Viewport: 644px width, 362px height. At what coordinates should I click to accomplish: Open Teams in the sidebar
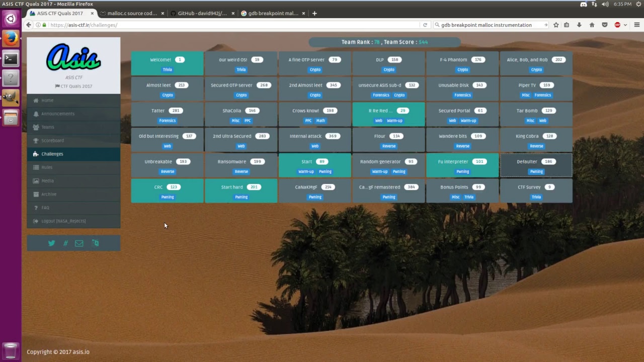click(74, 127)
